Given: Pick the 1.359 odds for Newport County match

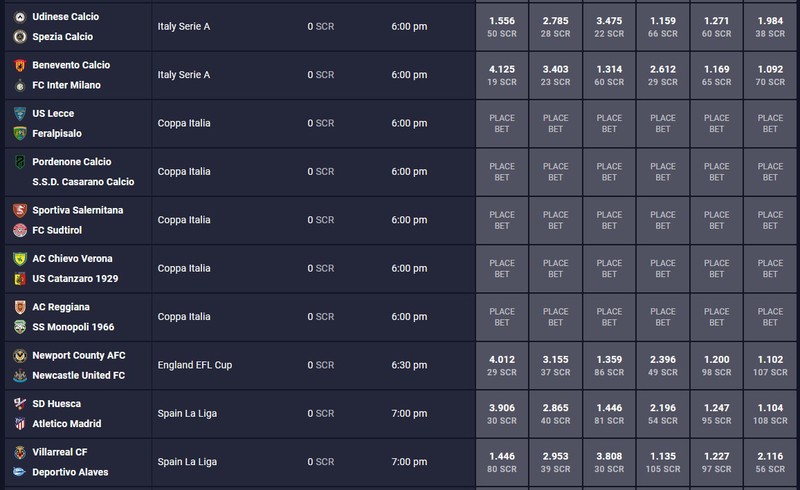Looking at the screenshot, I should (x=609, y=365).
